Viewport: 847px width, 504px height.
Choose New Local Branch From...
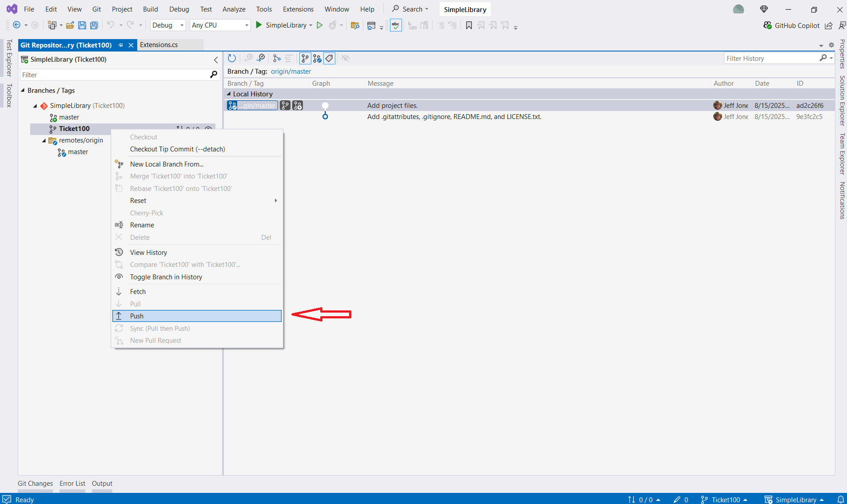tap(197, 164)
